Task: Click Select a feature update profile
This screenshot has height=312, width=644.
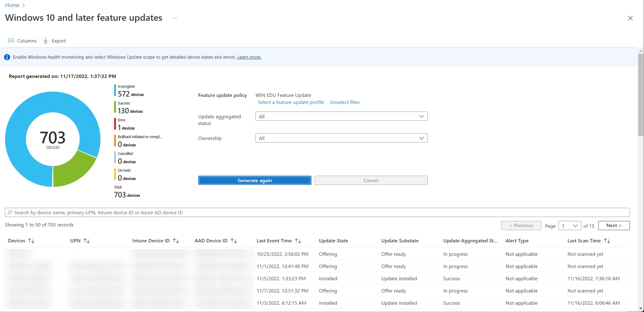Action: [x=291, y=102]
